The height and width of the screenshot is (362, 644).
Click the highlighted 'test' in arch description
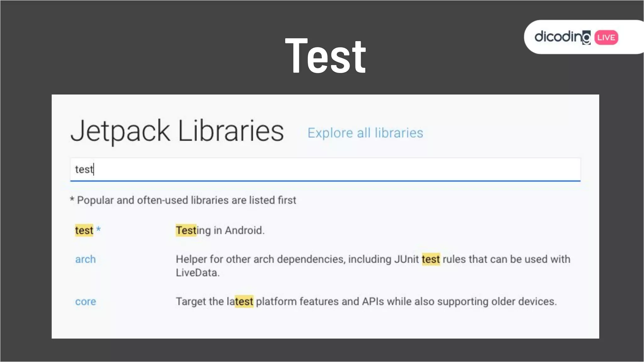click(x=430, y=260)
